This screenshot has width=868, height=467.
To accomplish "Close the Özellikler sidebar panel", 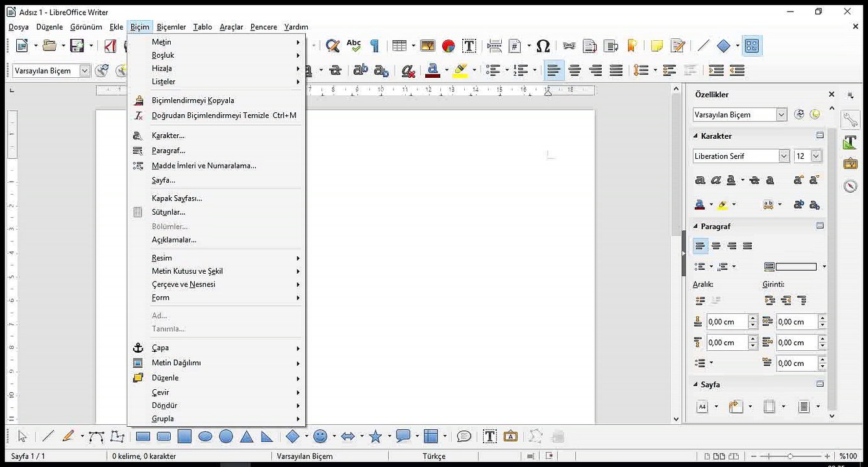I will tap(832, 94).
